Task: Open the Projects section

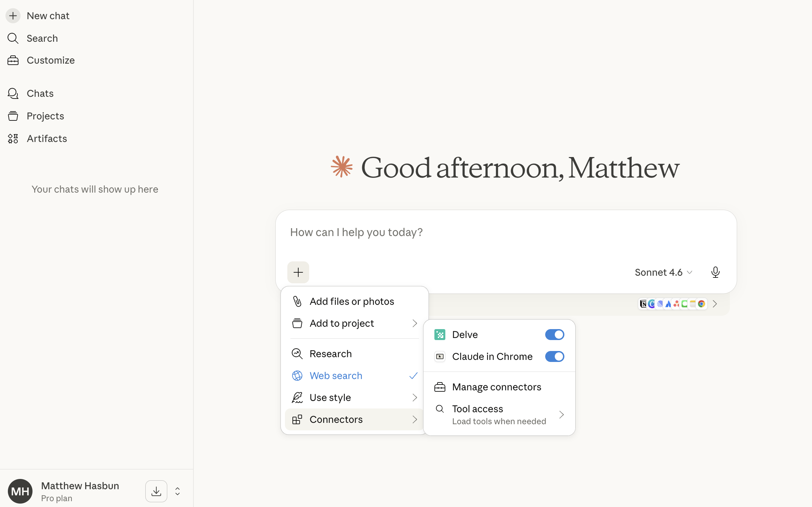Action: [x=45, y=116]
